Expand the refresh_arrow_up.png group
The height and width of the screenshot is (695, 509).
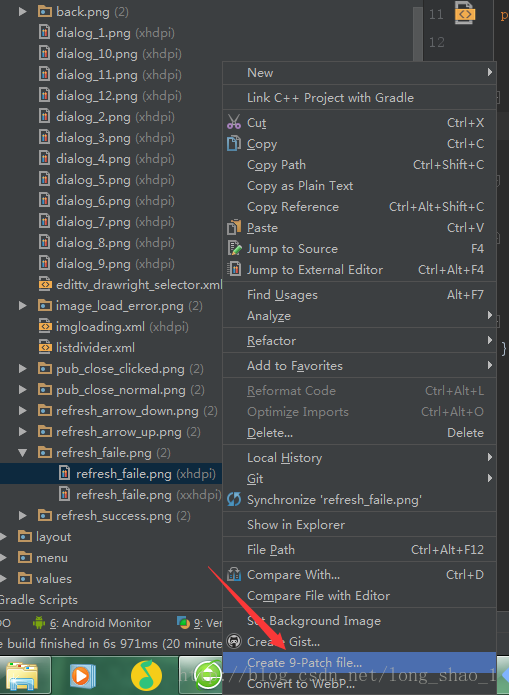[x=22, y=431]
